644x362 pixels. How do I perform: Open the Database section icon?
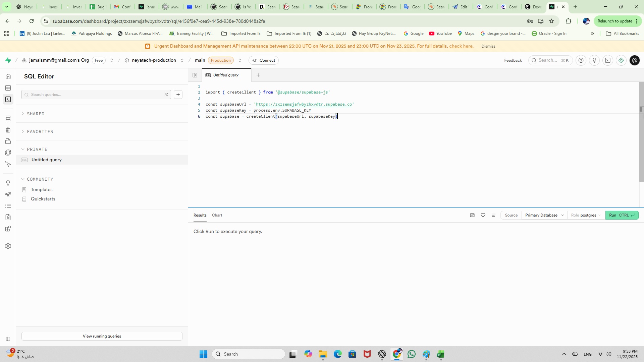click(8, 118)
